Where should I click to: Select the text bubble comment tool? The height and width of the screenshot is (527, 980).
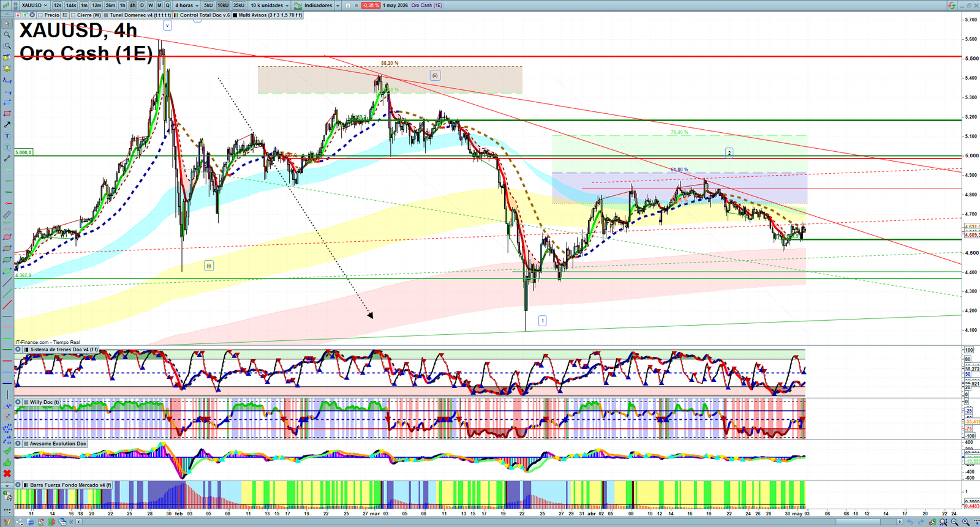click(7, 147)
